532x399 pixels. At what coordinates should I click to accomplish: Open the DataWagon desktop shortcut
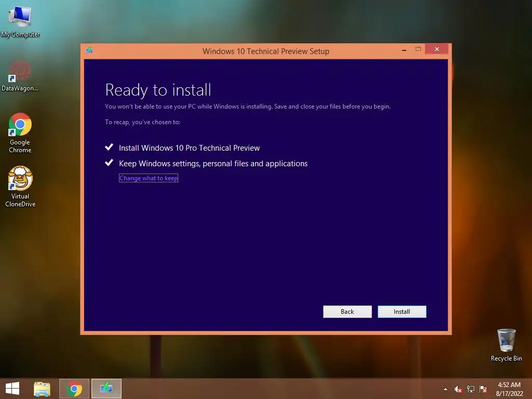20,76
